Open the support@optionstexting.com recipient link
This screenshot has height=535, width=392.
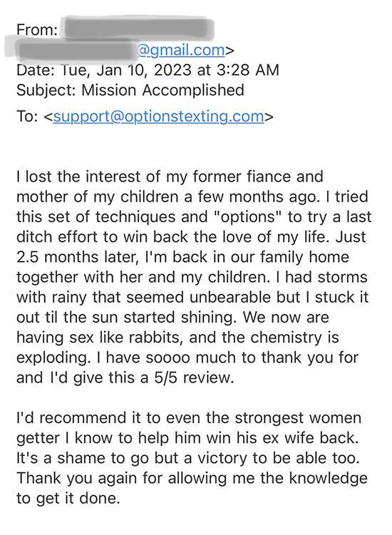(x=158, y=116)
